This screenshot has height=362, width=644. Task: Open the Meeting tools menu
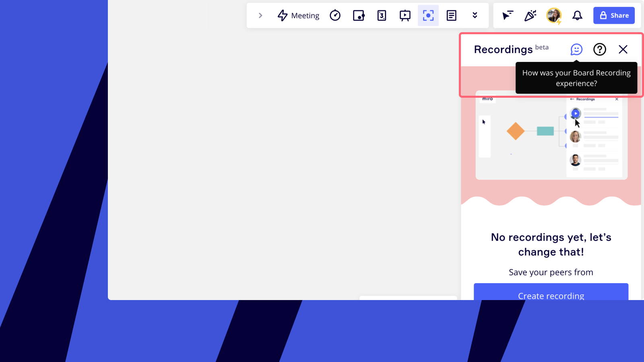(298, 16)
